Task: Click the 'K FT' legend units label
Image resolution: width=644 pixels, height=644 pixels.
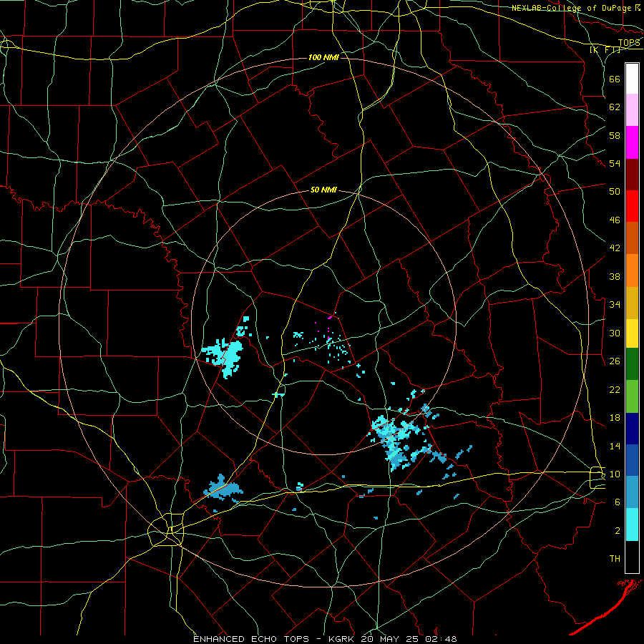Action: coord(605,50)
